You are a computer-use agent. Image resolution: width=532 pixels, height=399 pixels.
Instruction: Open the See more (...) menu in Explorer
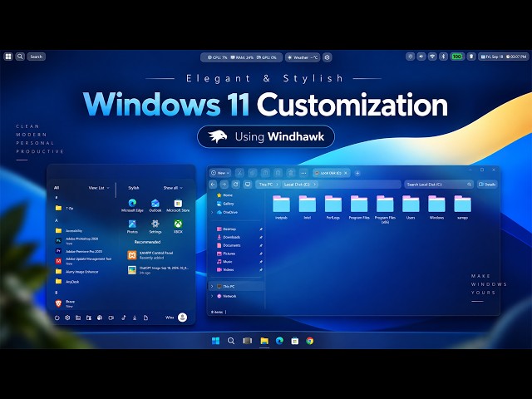303,173
